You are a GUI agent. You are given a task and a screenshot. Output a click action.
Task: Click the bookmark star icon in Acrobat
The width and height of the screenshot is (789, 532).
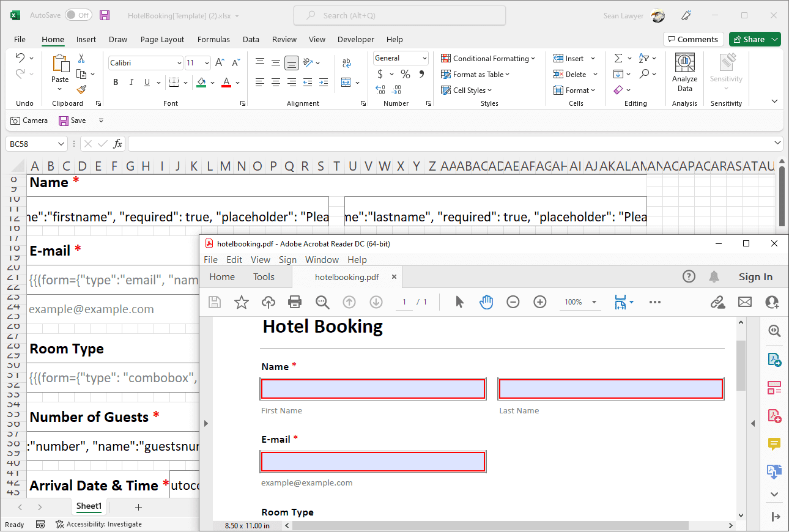[x=242, y=301]
